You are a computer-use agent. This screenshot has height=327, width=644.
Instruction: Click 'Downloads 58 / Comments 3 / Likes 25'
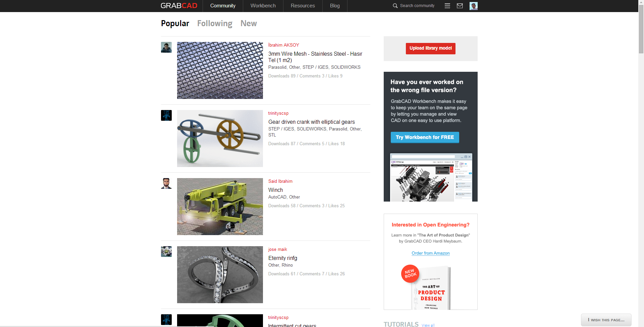[x=307, y=206]
